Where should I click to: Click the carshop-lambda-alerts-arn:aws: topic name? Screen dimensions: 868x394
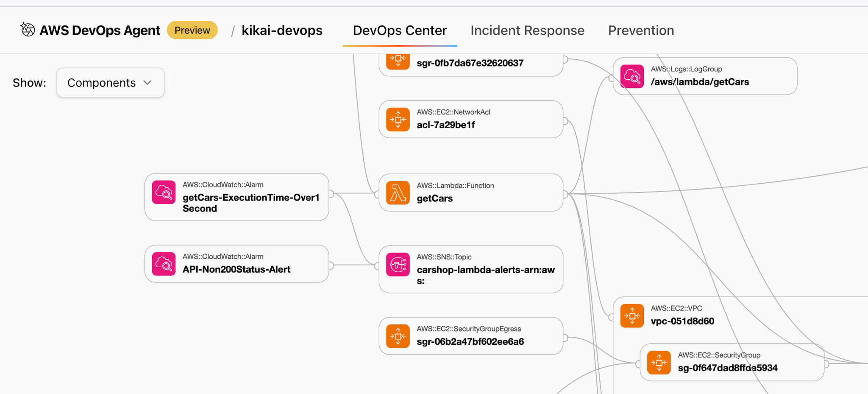pos(486,275)
